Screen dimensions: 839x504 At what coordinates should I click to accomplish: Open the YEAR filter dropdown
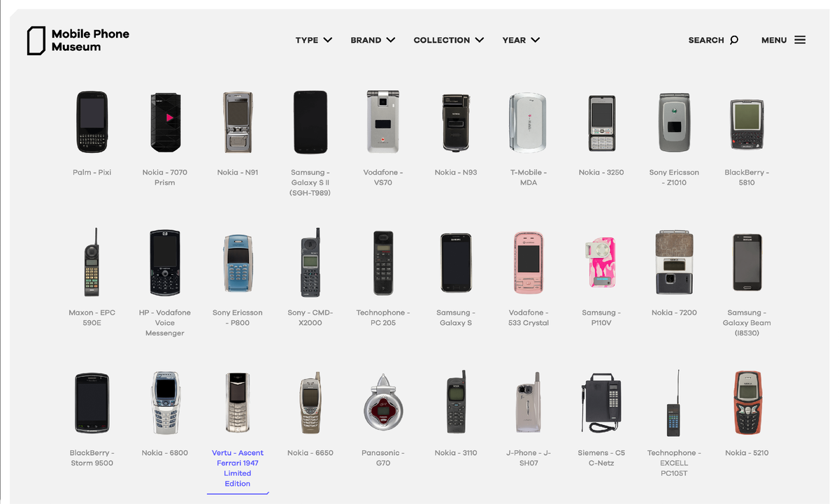click(x=521, y=40)
